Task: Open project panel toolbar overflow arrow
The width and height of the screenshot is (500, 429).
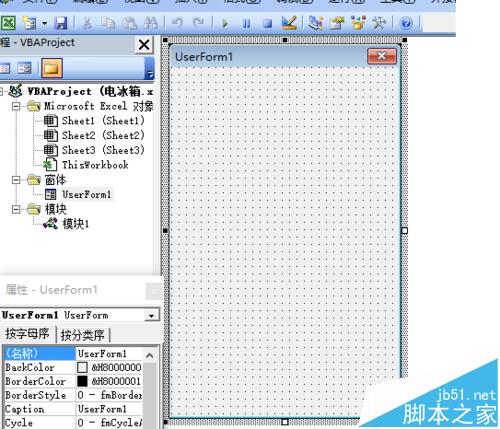Action: tap(150, 75)
